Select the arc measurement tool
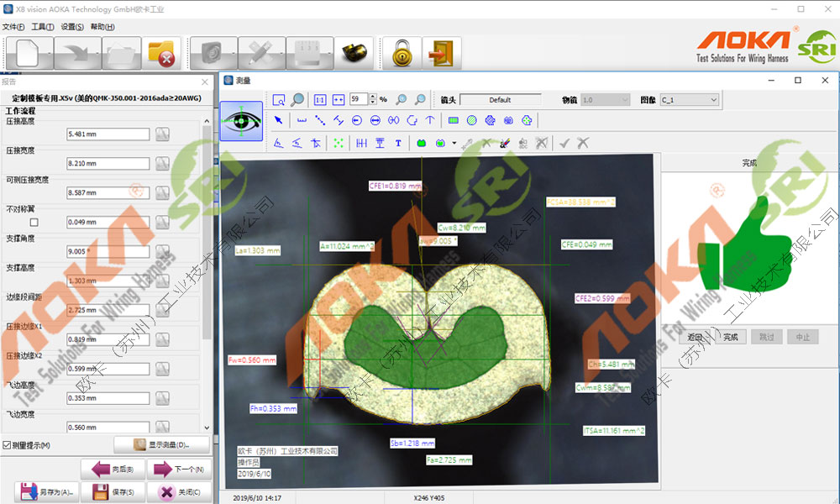Image resolution: width=840 pixels, height=504 pixels. 412,120
